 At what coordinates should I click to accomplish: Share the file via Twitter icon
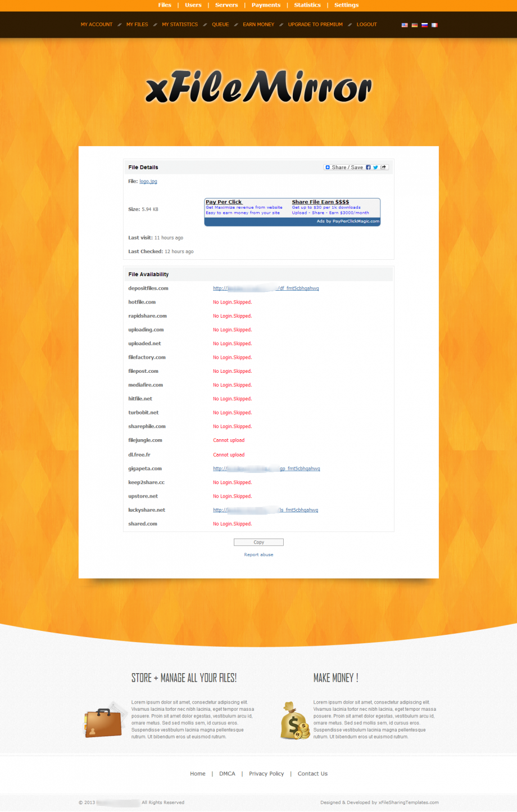(375, 168)
